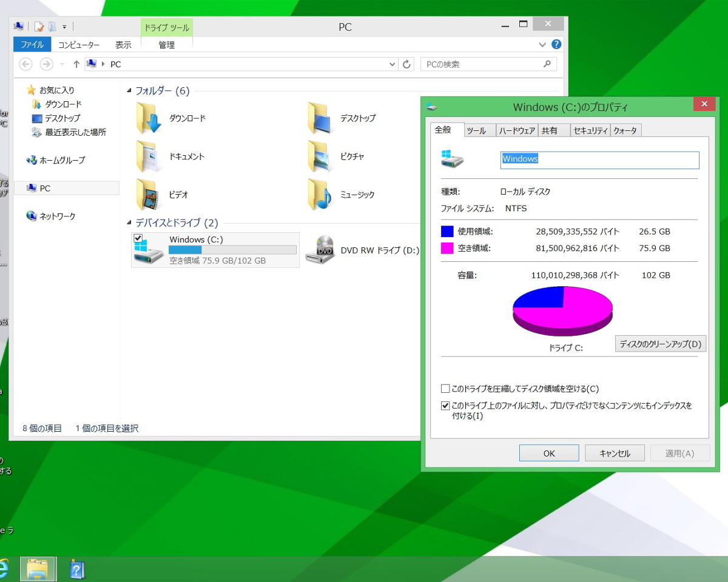Open the Music (ミュージック) folder icon
The height and width of the screenshot is (582, 728).
pos(320,194)
